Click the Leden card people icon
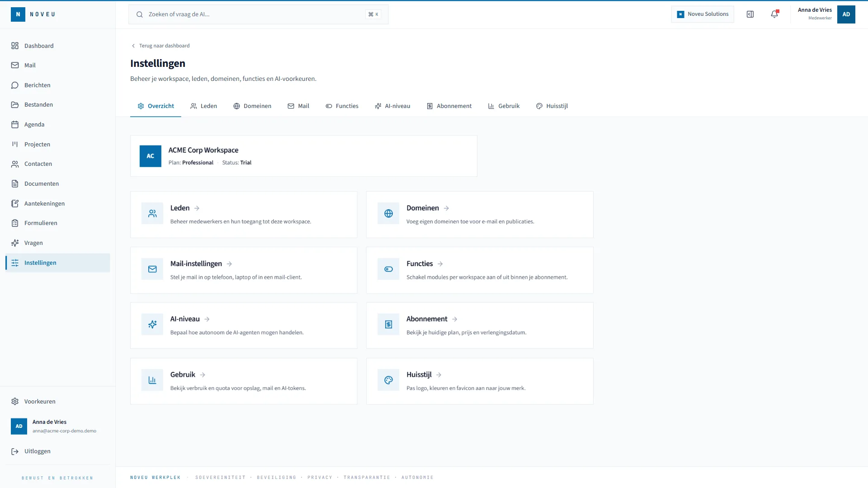Viewport: 868px width, 488px height. [152, 213]
